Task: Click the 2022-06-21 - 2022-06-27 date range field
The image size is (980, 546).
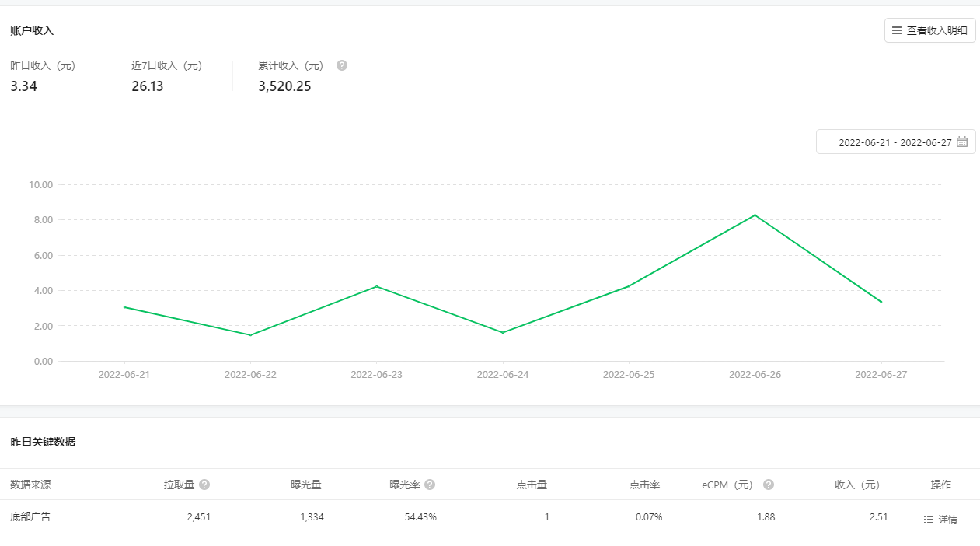Action: coord(895,142)
